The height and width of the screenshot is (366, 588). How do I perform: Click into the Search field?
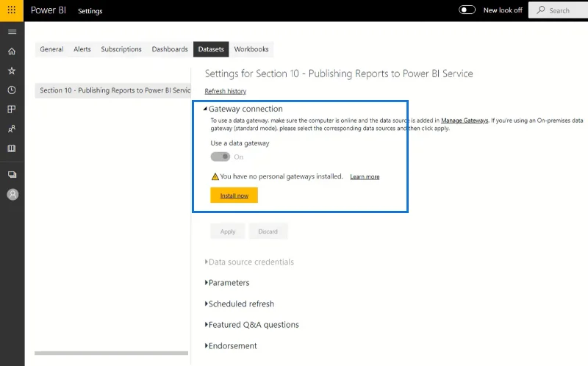click(x=559, y=10)
